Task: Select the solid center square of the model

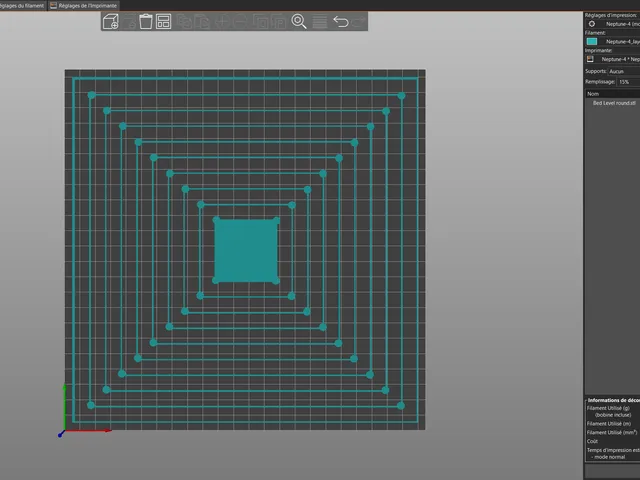Action: tap(246, 251)
